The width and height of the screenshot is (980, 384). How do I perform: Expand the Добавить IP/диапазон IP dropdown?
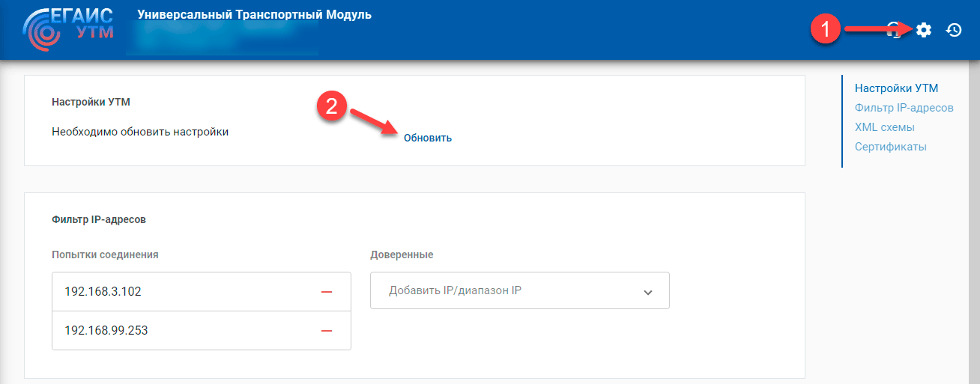509,290
